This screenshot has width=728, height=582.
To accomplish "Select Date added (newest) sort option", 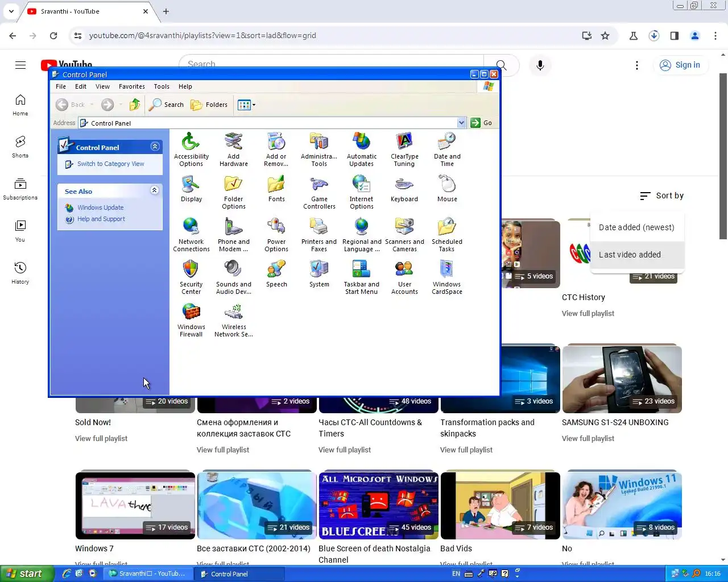I will (x=637, y=227).
